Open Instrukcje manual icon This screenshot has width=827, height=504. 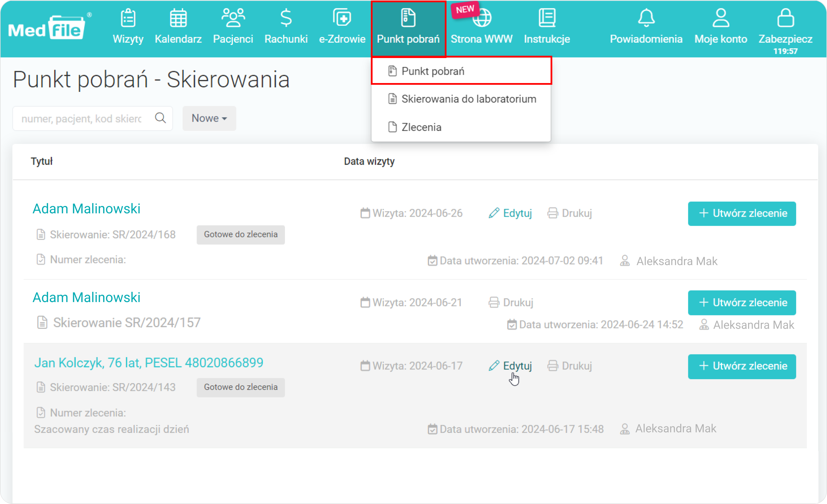(547, 18)
